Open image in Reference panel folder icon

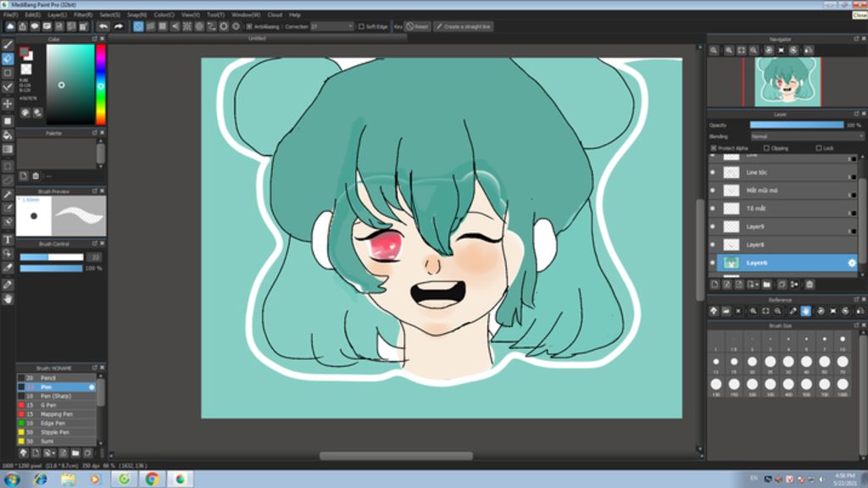pyautogui.click(x=726, y=311)
